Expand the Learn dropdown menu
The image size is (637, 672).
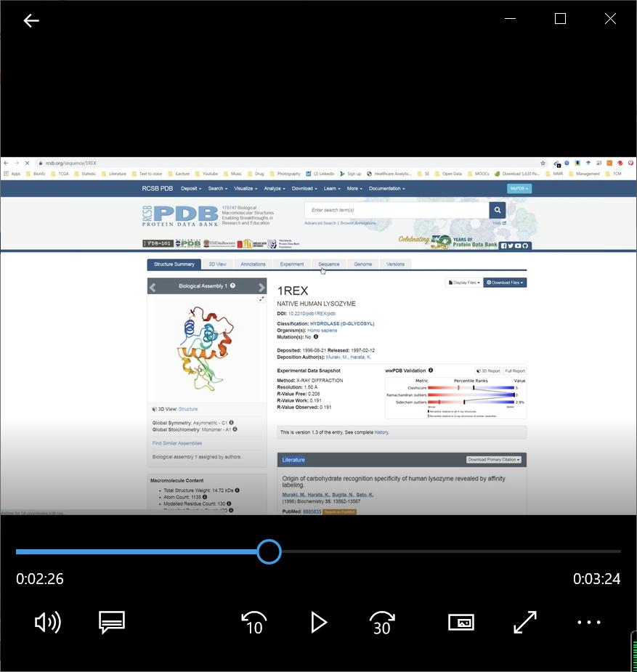pos(332,189)
